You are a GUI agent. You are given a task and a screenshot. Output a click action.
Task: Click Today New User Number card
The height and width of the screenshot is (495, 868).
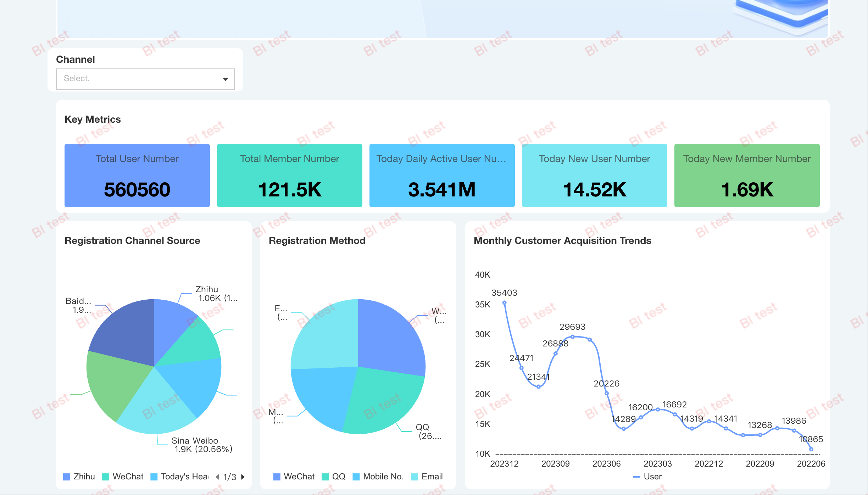coord(594,175)
